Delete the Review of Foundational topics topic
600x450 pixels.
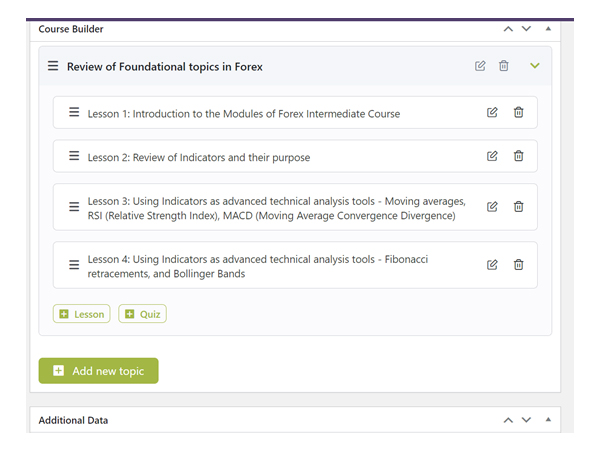(x=504, y=66)
